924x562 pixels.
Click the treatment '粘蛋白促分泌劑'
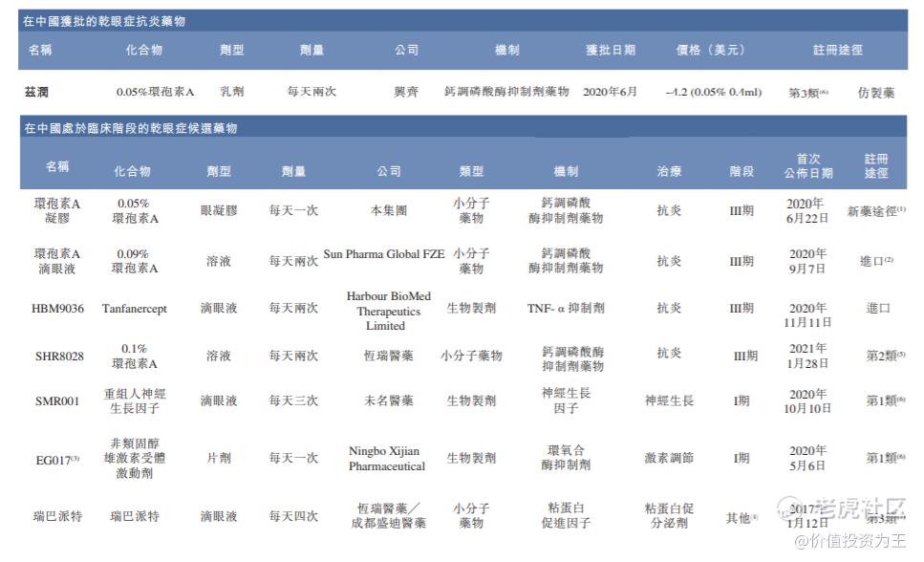coord(669,515)
